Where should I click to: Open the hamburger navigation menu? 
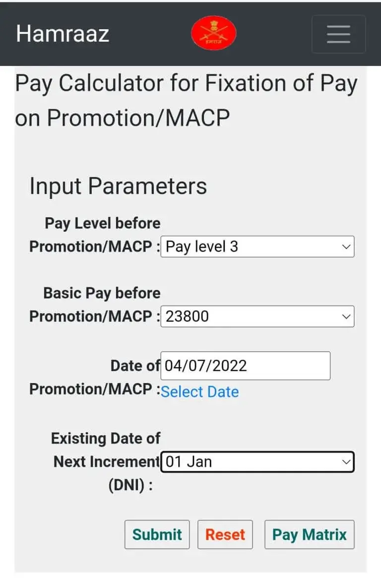[339, 34]
